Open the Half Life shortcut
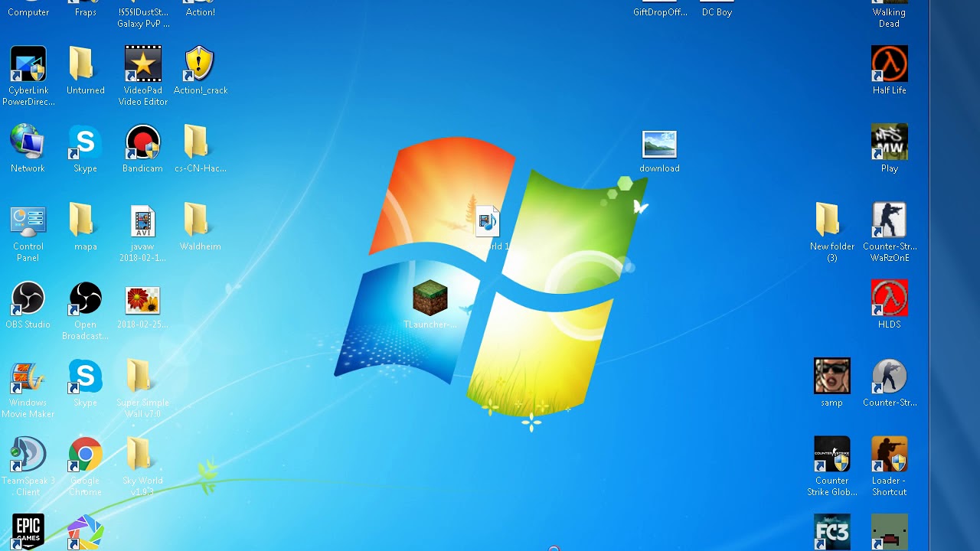 889,64
